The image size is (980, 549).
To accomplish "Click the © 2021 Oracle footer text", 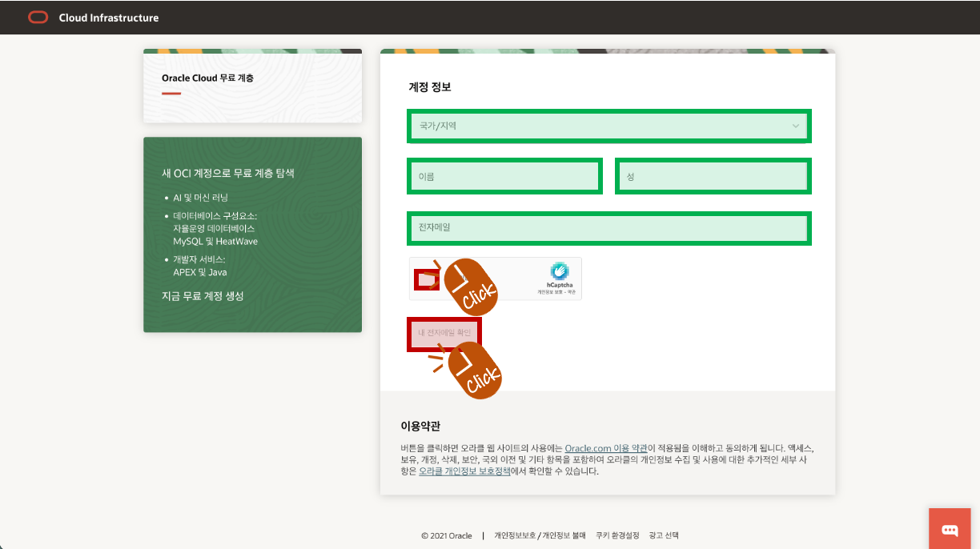I will click(447, 535).
